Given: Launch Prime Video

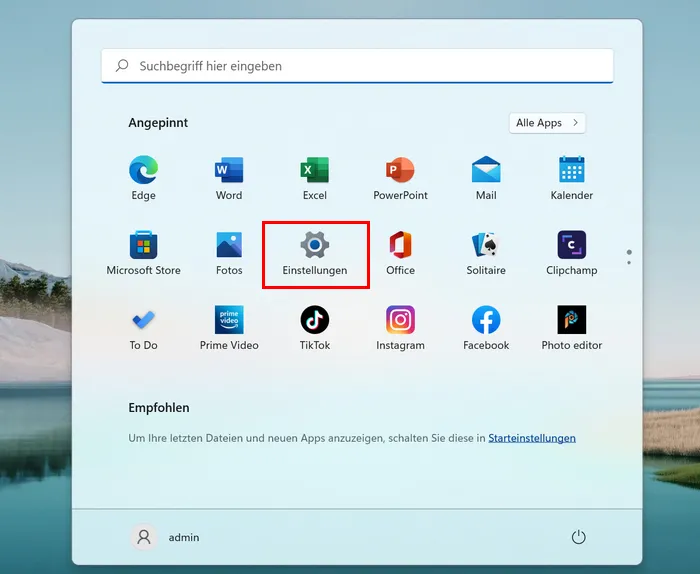Looking at the screenshot, I should pyautogui.click(x=229, y=328).
